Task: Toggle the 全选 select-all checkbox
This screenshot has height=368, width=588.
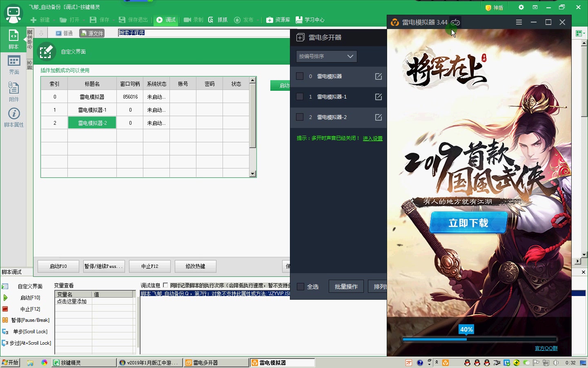Action: coord(301,287)
